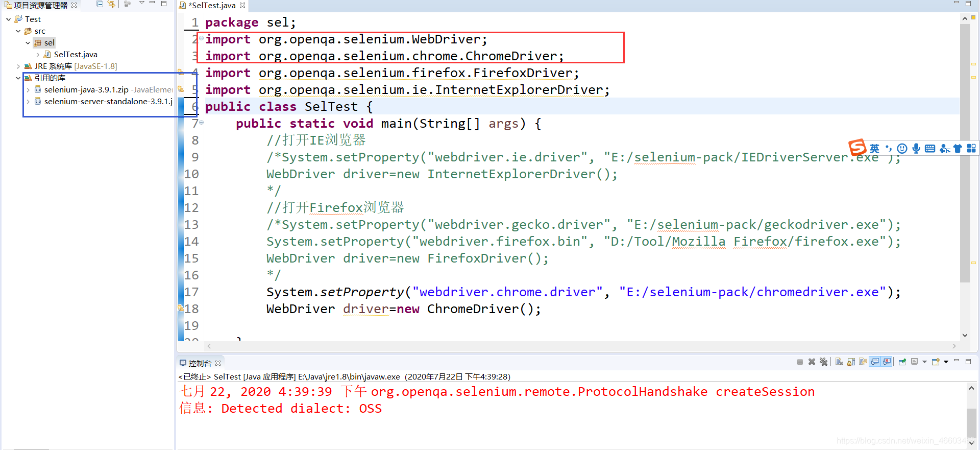Select the src folder in the tree
980x450 pixels.
(40, 31)
